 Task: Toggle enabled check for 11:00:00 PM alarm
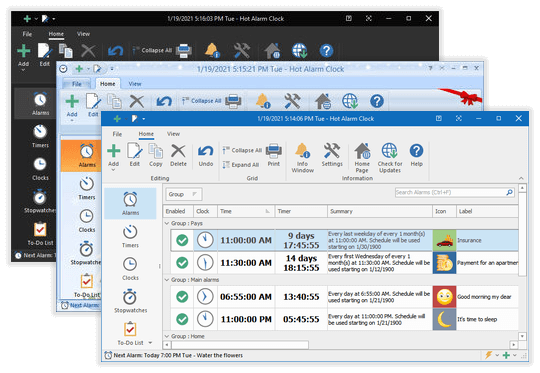tap(182, 319)
